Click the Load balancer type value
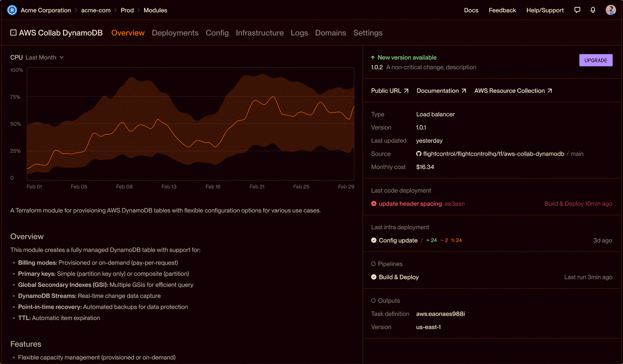The height and width of the screenshot is (364, 623). click(x=435, y=114)
